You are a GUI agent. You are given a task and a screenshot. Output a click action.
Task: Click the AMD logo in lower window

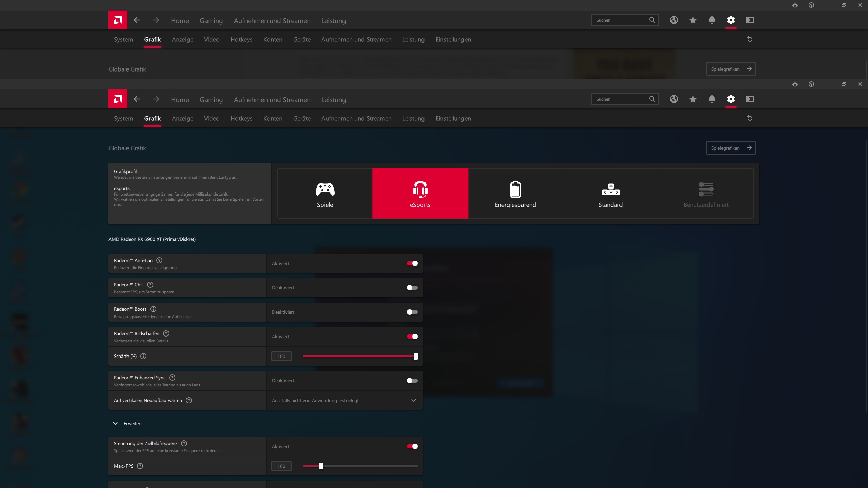[x=118, y=99]
